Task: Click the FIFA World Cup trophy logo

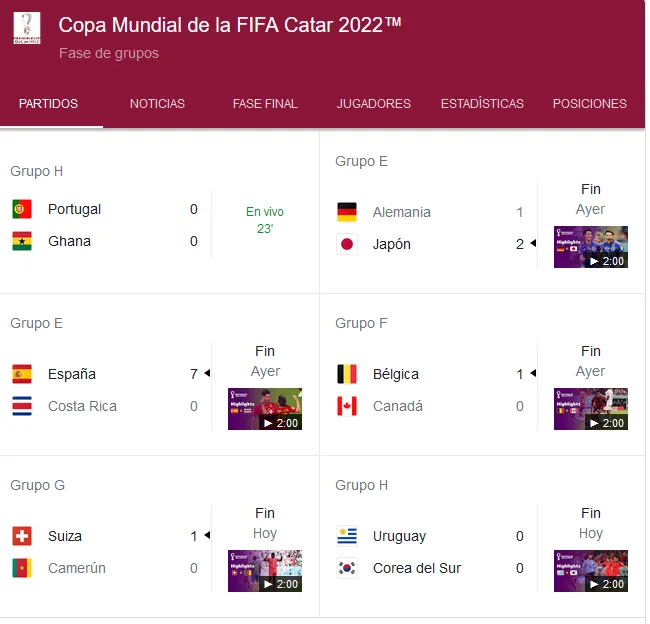Action: pyautogui.click(x=27, y=28)
